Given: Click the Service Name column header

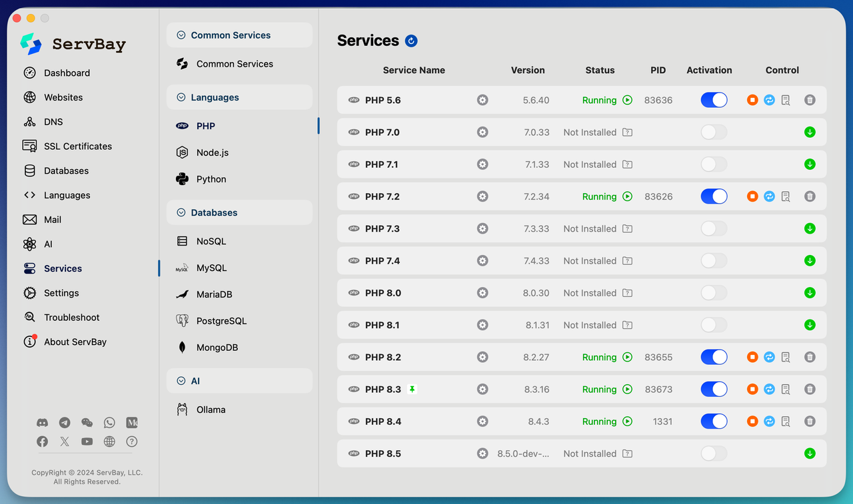Looking at the screenshot, I should pos(414,70).
